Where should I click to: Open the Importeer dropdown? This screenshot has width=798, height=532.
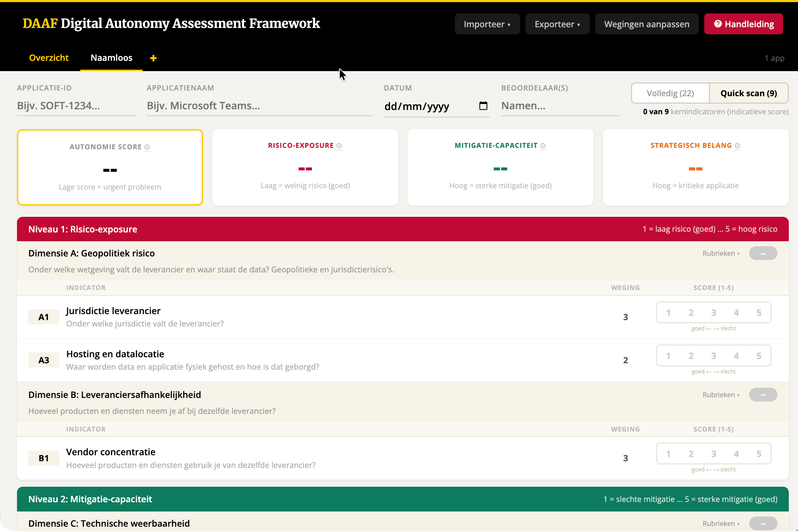pos(487,24)
